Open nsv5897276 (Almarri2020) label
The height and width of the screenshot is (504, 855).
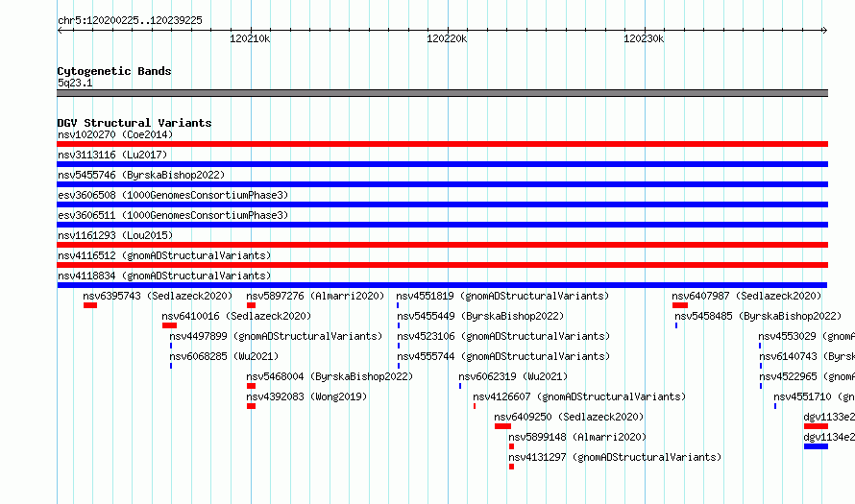315,296
